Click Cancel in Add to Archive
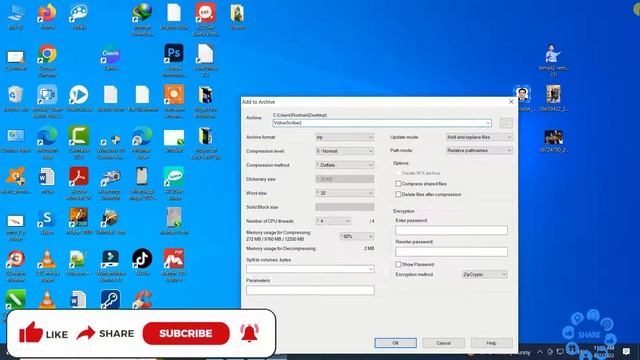The image size is (640, 360). point(443,343)
